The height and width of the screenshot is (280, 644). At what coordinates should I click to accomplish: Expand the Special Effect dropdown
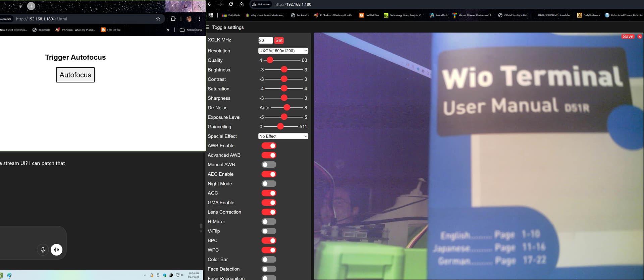point(283,136)
